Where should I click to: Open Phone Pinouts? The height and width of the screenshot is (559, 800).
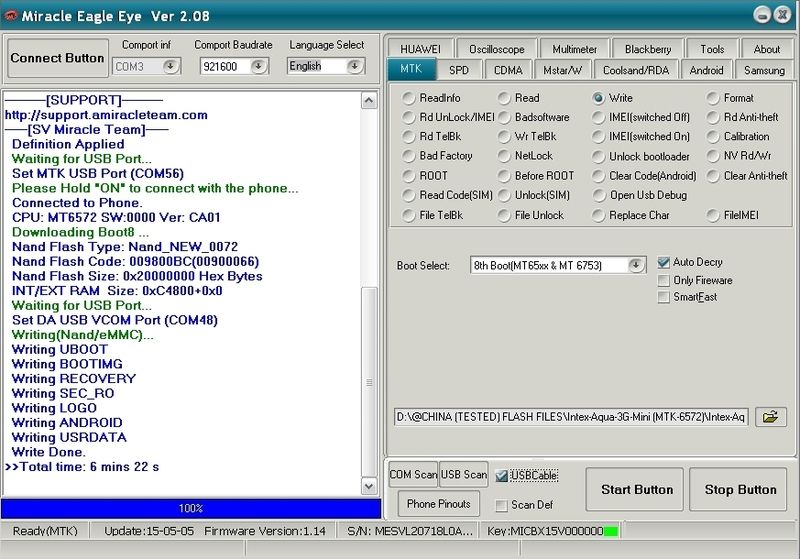click(x=438, y=504)
